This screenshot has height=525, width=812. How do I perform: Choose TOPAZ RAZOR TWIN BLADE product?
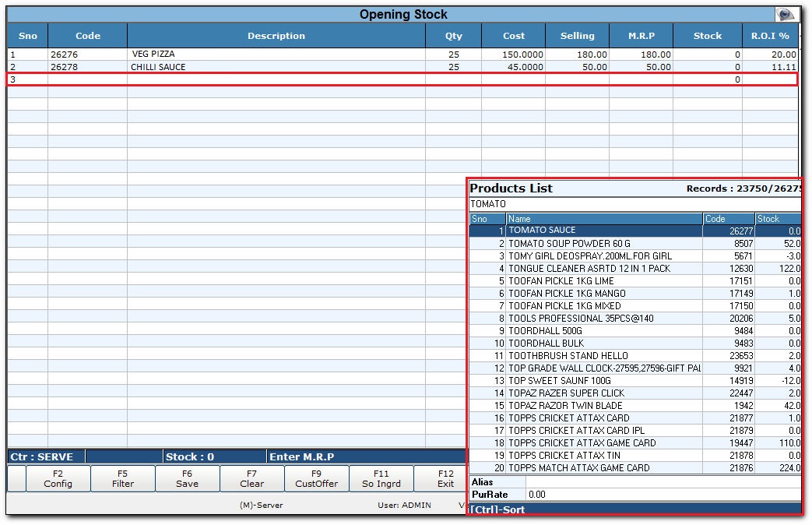point(604,405)
